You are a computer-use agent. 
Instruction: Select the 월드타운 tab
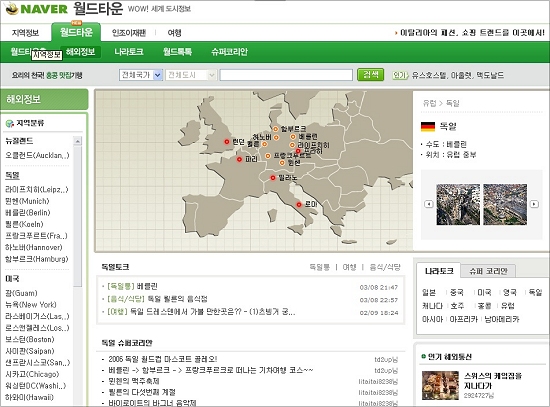(76, 32)
